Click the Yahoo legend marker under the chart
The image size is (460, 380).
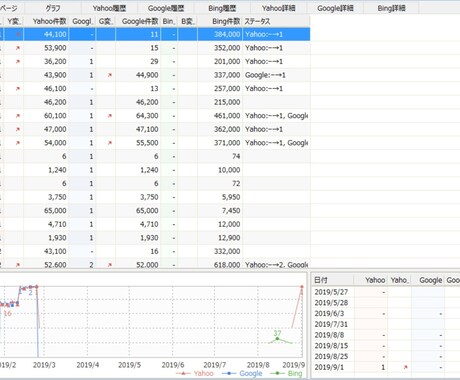click(183, 373)
